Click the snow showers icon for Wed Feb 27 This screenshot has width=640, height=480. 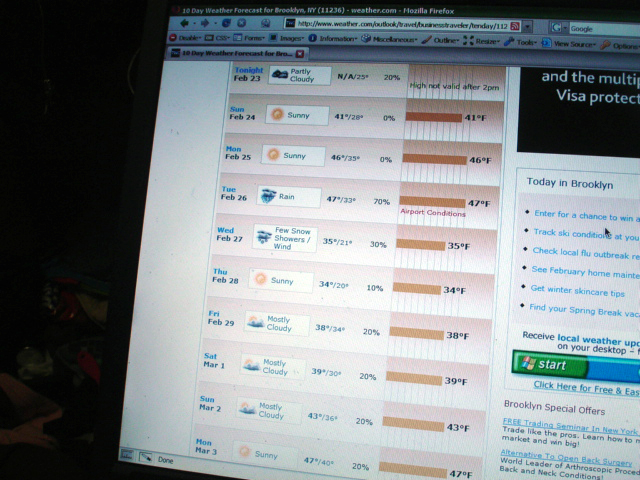click(263, 238)
